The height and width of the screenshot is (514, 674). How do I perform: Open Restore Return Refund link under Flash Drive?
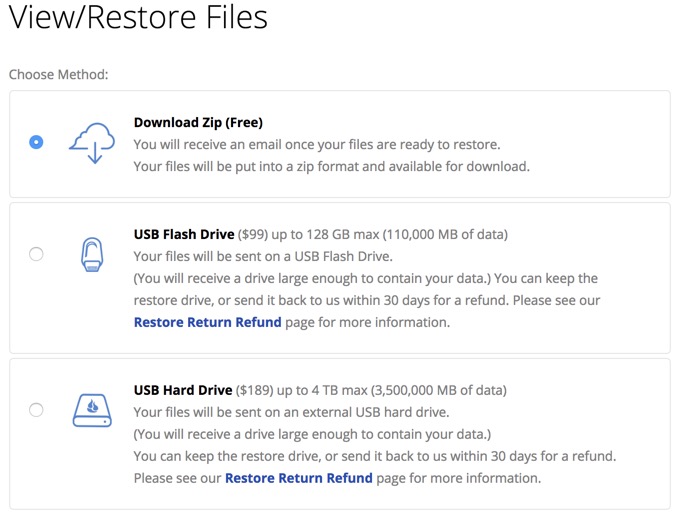point(208,322)
